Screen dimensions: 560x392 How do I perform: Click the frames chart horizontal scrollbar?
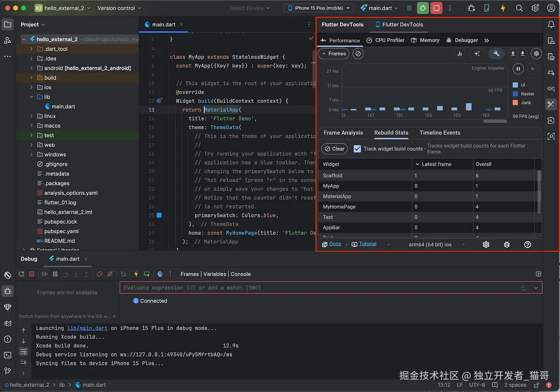[x=495, y=121]
